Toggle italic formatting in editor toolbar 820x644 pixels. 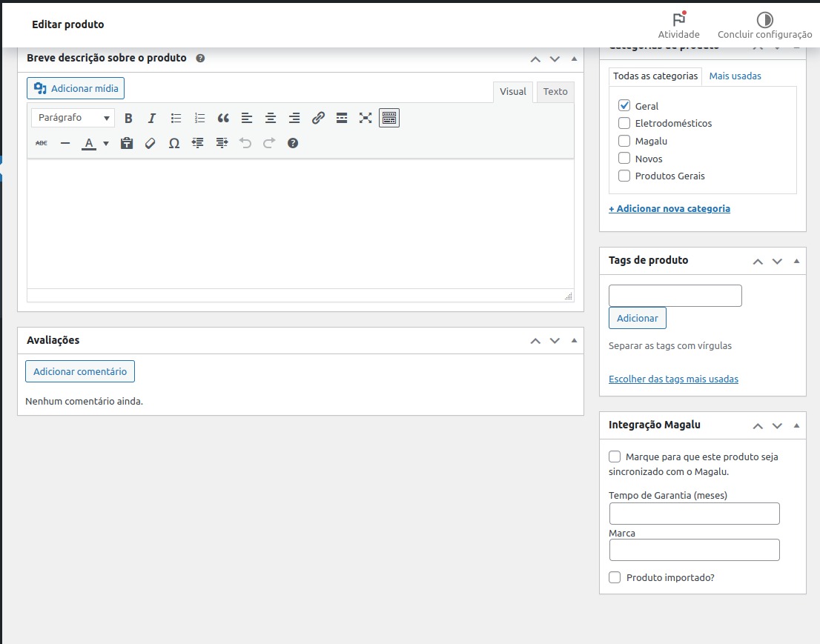coord(152,118)
